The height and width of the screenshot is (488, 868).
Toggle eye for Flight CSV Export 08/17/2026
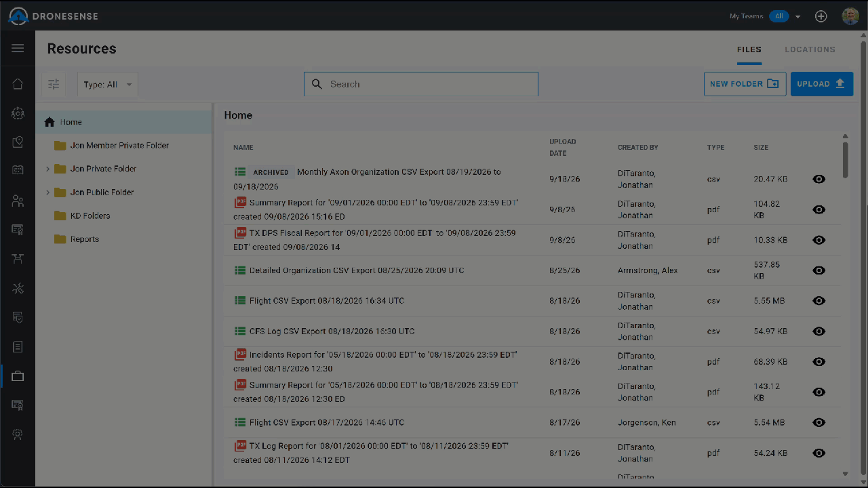pos(819,422)
